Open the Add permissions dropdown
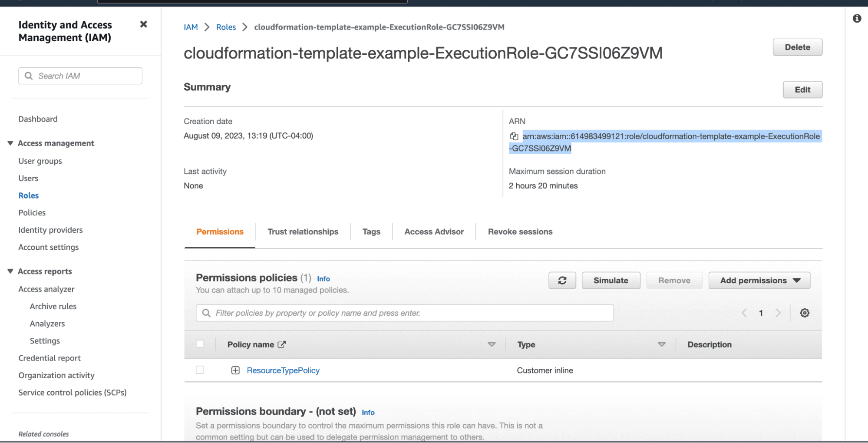 click(759, 281)
